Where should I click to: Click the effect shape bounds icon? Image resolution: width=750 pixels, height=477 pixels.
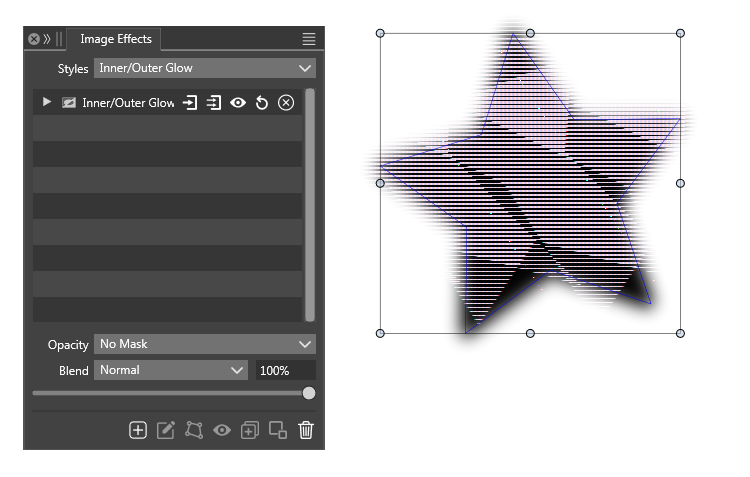click(194, 430)
